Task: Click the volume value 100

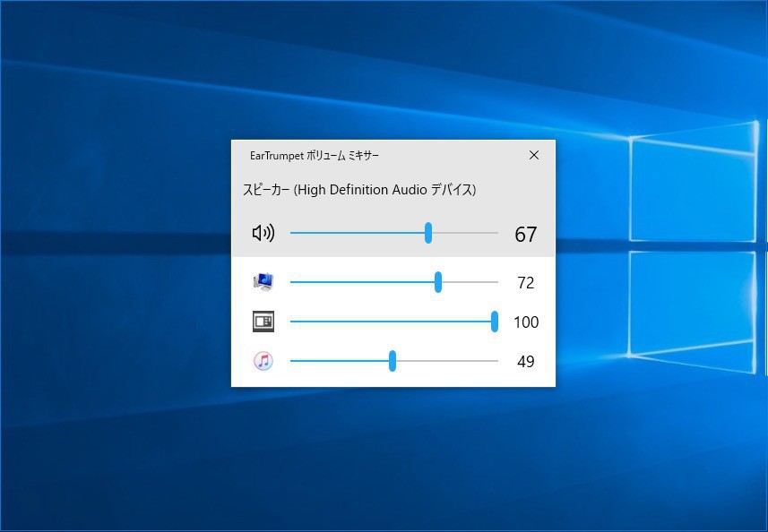Action: (x=526, y=322)
